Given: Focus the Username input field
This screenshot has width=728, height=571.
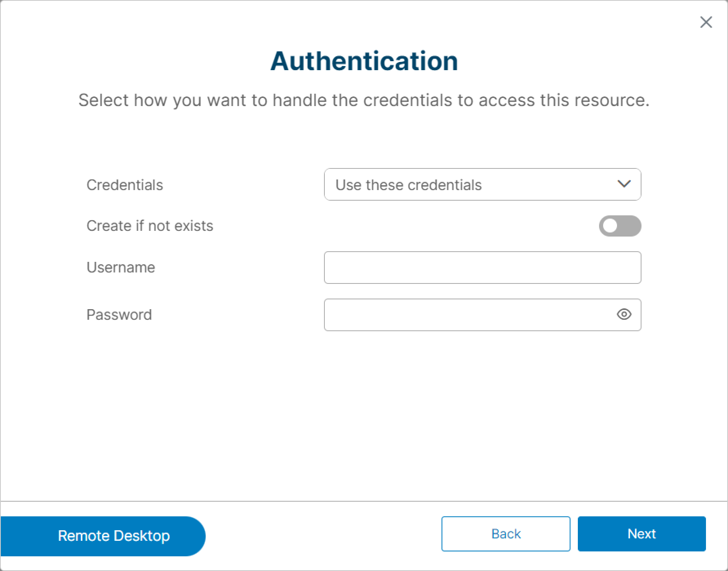Looking at the screenshot, I should [x=482, y=268].
